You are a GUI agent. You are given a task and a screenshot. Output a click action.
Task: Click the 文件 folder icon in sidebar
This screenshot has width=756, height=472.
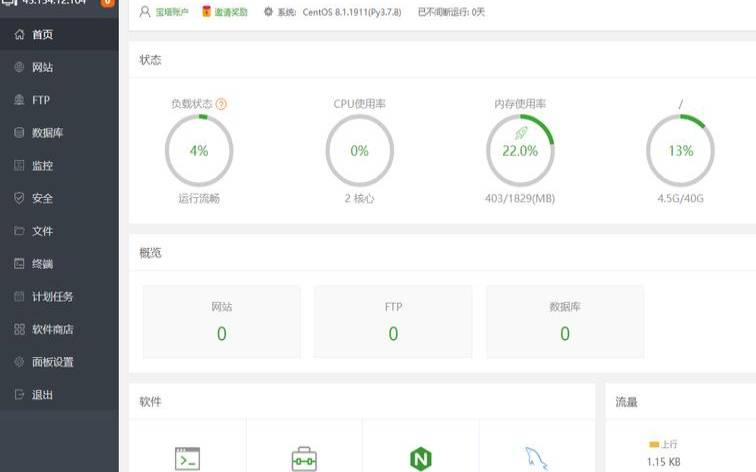pos(19,231)
